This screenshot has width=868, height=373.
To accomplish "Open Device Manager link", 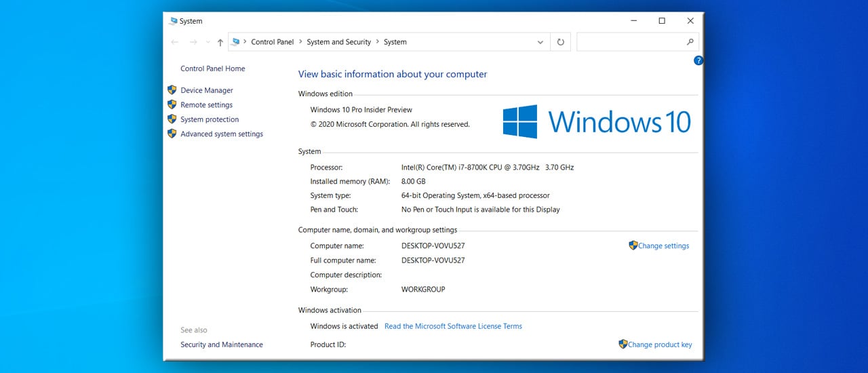I will pyautogui.click(x=207, y=90).
